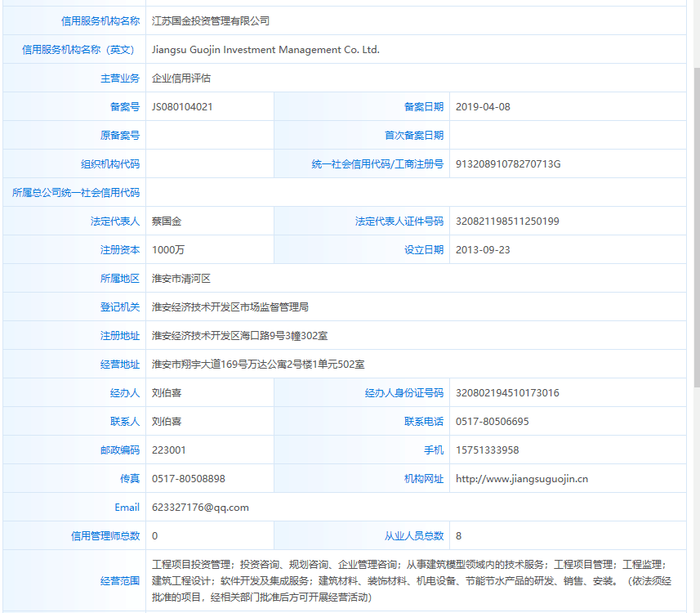
Task: Click the 从业人员总数 value 8
Action: 458,535
